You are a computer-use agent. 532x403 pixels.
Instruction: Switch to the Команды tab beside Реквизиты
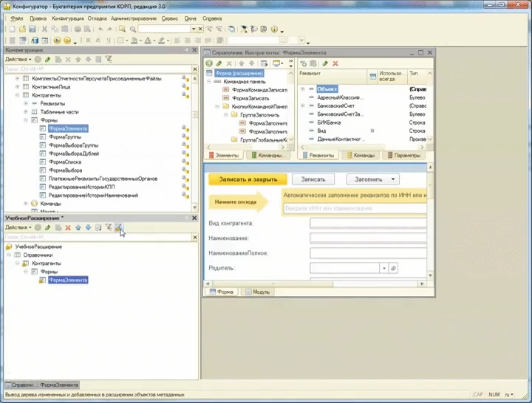[361, 155]
